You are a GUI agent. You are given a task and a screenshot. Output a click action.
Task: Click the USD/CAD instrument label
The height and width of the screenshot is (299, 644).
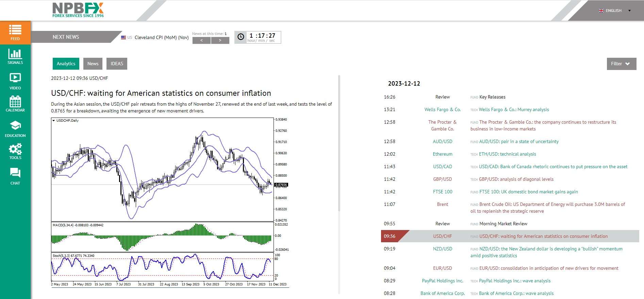tap(443, 166)
